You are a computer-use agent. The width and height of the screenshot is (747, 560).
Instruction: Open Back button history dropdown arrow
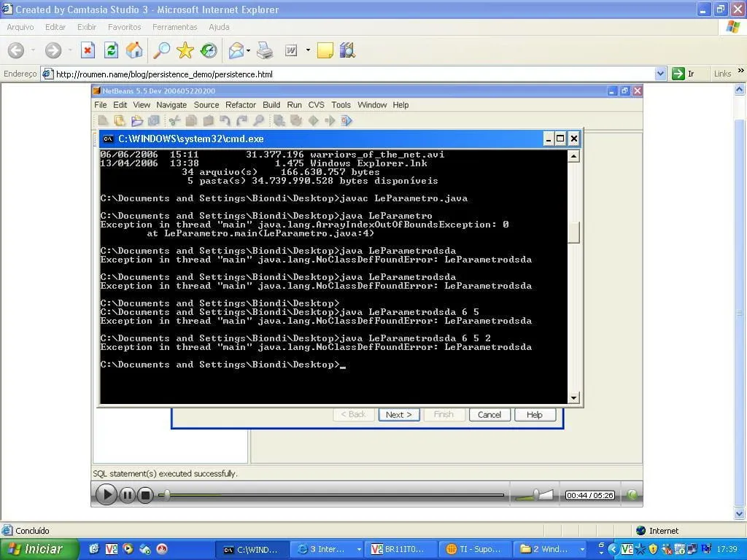click(33, 50)
